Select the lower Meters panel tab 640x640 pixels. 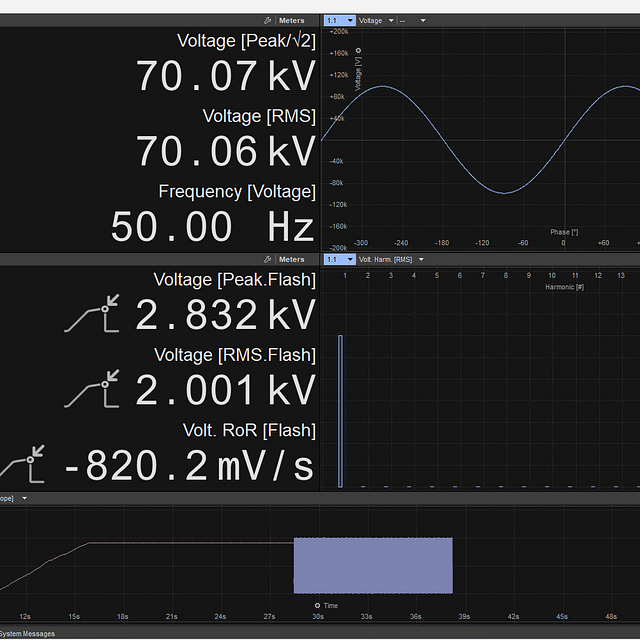point(291,259)
